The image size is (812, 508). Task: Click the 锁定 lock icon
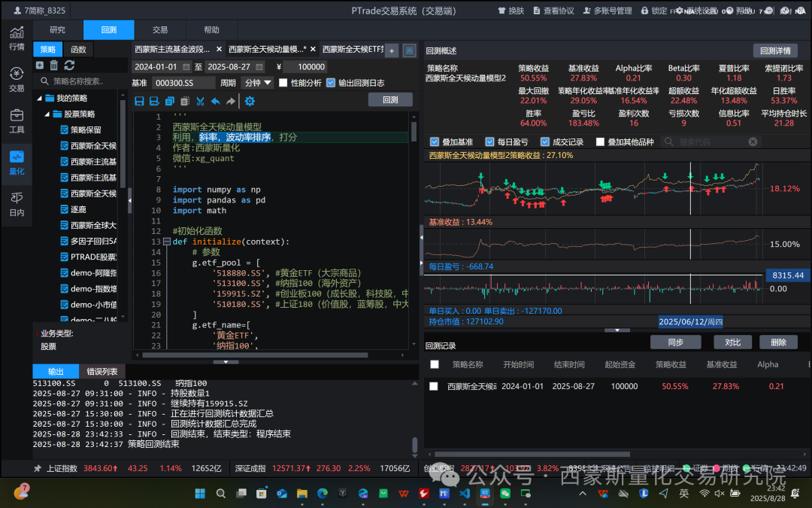pyautogui.click(x=645, y=11)
